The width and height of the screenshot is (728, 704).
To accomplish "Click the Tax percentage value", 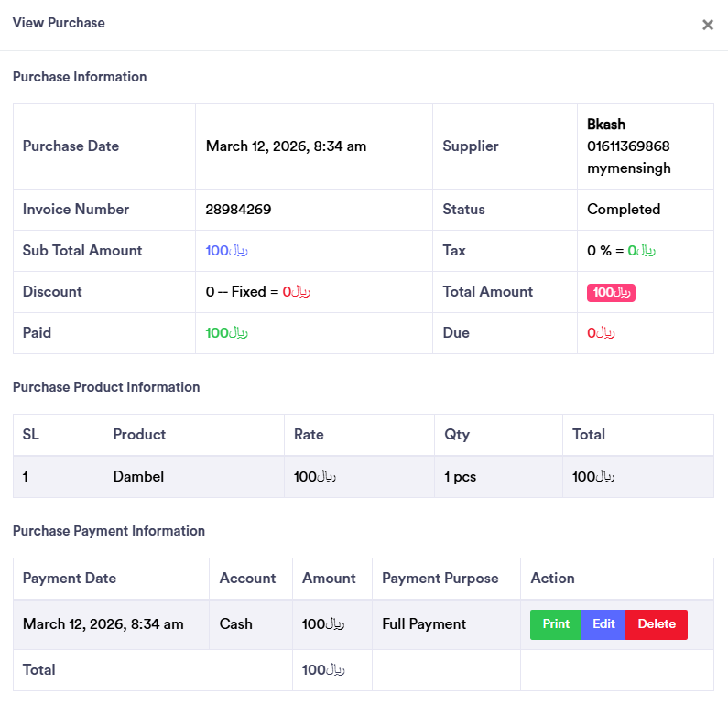I will pos(621,251).
